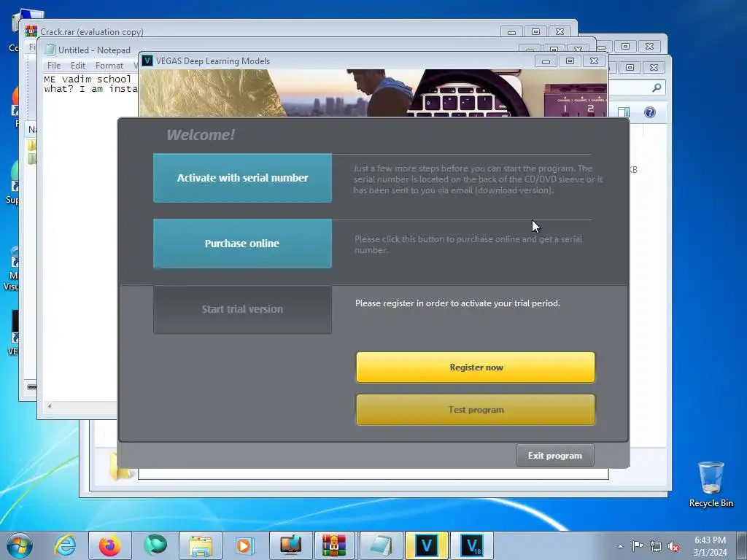This screenshot has height=560, width=747.
Task: Open the Windows Start menu orb
Action: coord(20,545)
